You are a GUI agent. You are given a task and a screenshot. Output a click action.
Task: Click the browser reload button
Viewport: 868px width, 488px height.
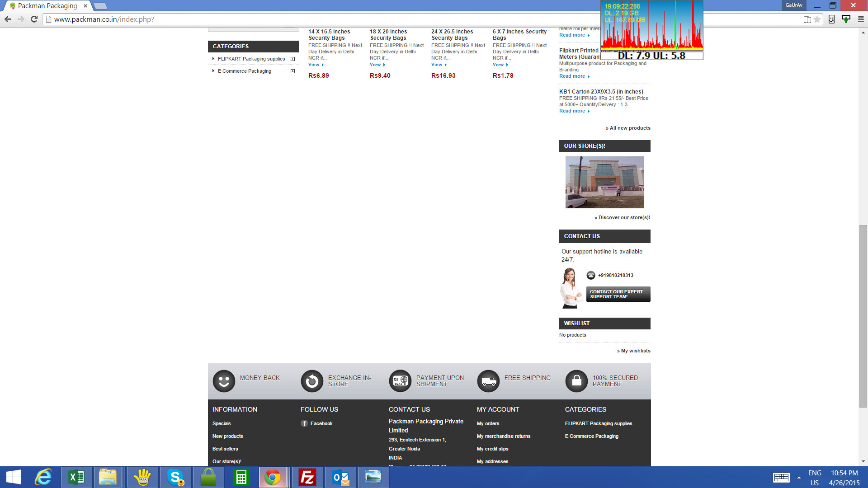(x=34, y=19)
